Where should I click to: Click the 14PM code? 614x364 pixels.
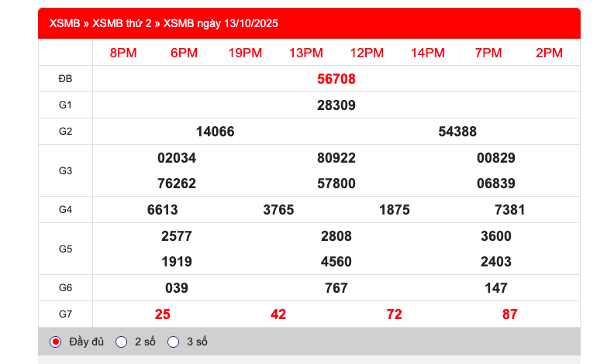427,53
